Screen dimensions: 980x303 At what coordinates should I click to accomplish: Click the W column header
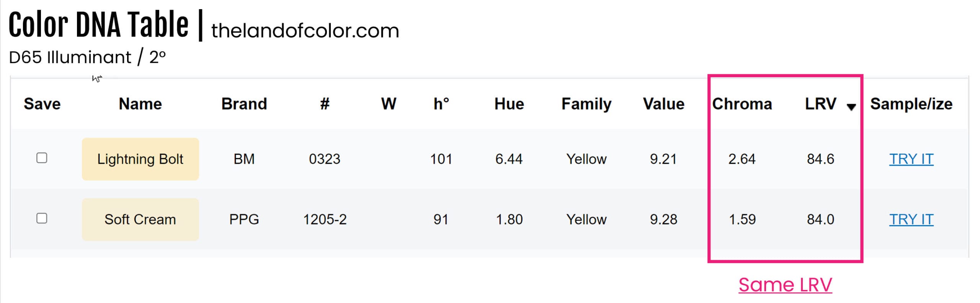tap(389, 104)
